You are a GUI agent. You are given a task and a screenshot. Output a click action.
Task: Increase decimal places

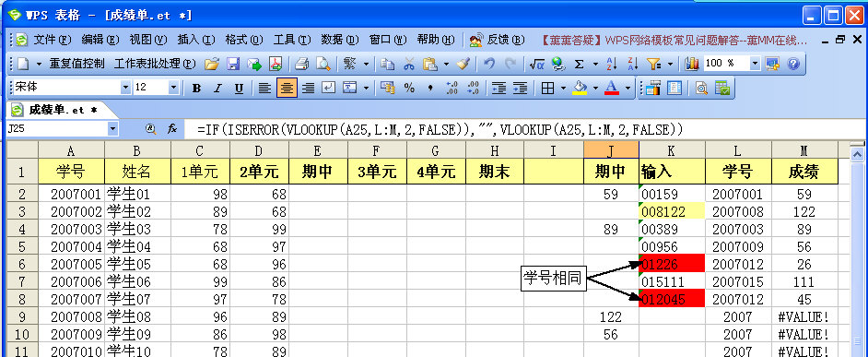click(452, 88)
